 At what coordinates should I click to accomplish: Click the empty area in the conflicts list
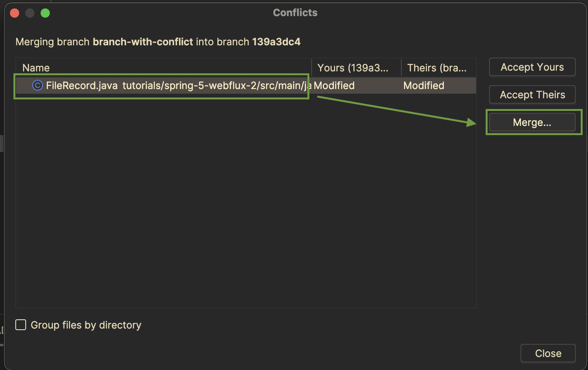[x=245, y=200]
